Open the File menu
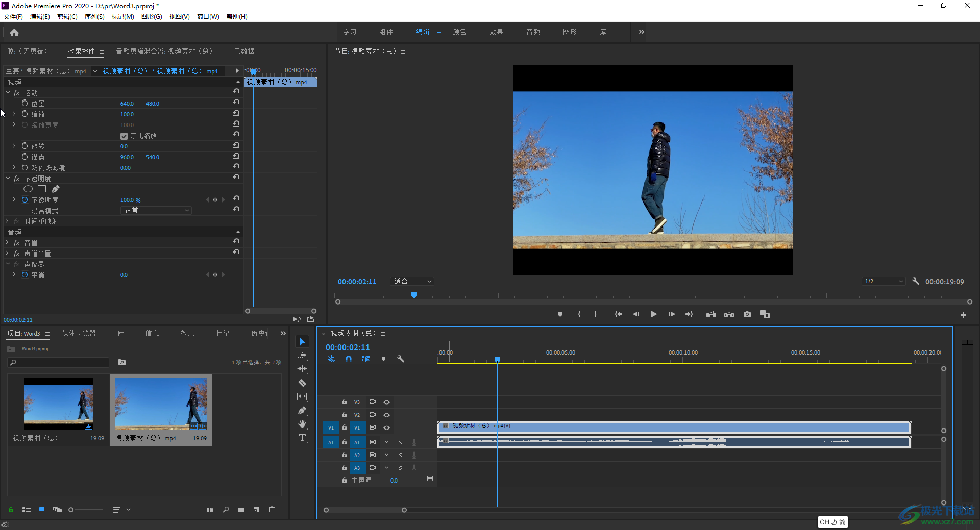The image size is (980, 530). coord(13,17)
